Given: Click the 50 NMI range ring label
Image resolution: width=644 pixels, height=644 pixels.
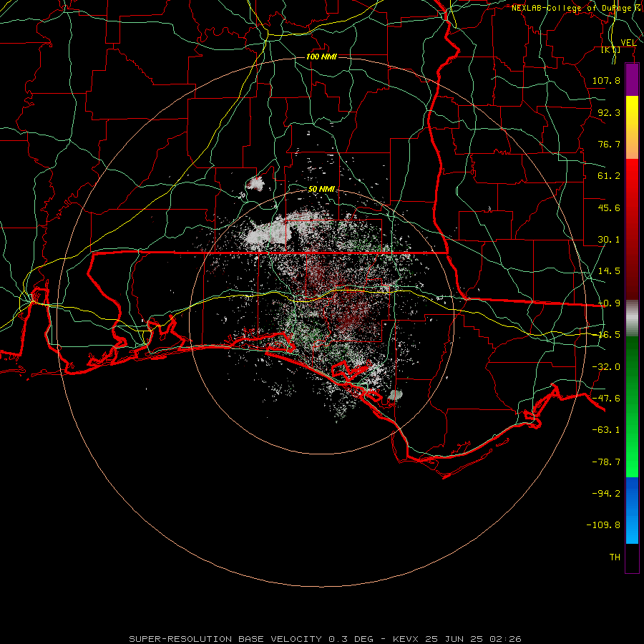Looking at the screenshot, I should click(321, 190).
